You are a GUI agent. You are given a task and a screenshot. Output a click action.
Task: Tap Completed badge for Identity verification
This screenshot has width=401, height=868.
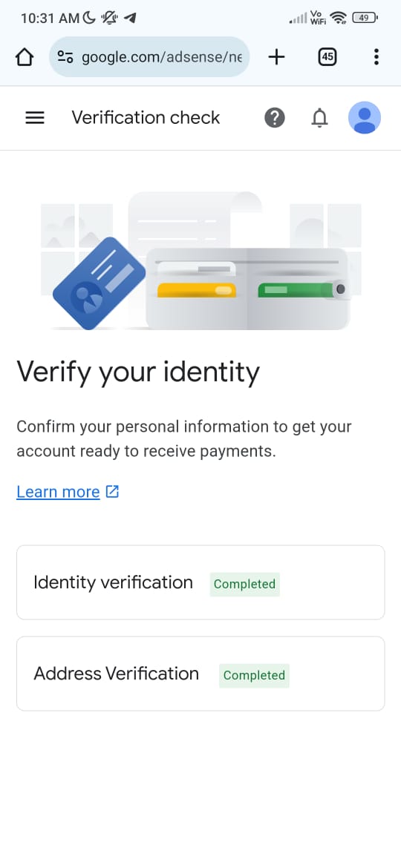pos(245,584)
